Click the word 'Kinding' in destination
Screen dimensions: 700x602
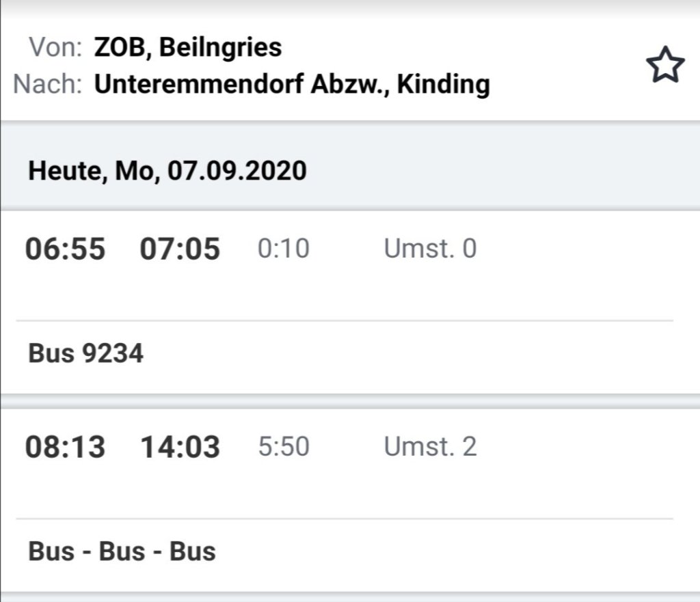point(443,84)
